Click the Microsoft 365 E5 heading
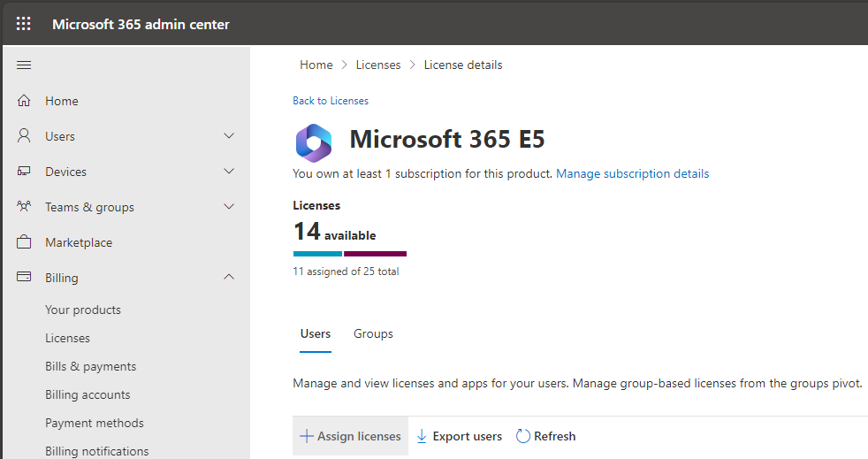868x459 pixels. (x=447, y=139)
